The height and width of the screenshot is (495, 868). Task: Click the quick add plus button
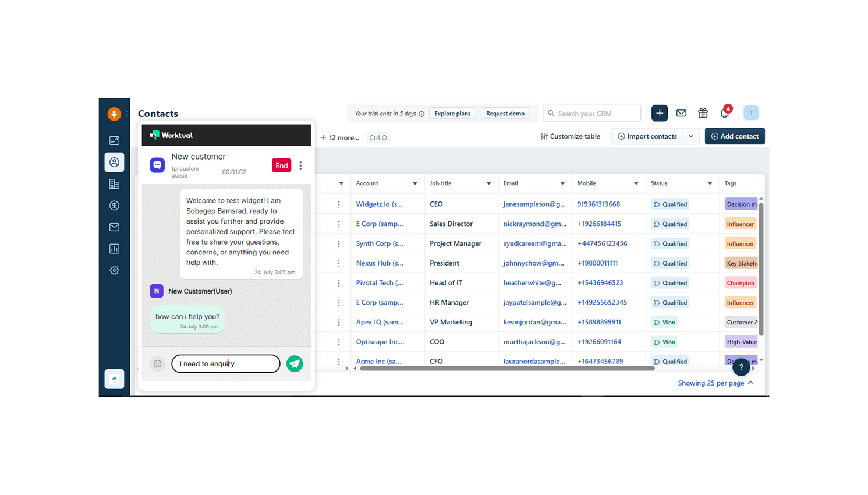[x=660, y=113]
